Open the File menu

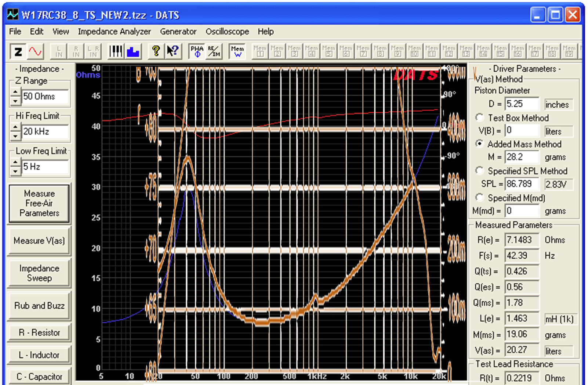tap(15, 32)
